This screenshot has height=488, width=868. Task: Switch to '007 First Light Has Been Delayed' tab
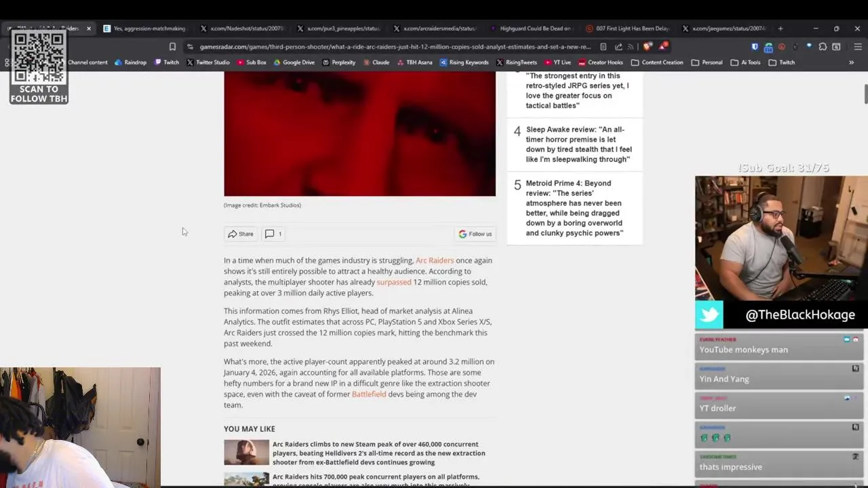(x=627, y=28)
